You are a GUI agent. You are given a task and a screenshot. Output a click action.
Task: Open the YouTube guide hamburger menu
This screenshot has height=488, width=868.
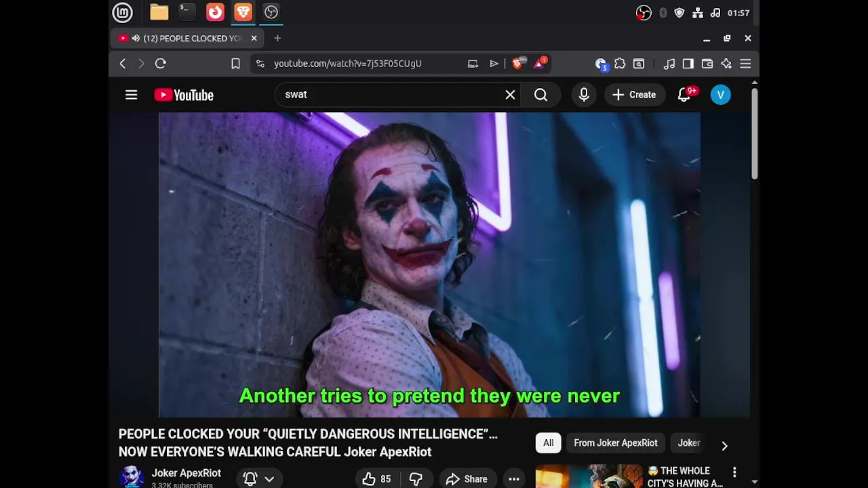[132, 95]
